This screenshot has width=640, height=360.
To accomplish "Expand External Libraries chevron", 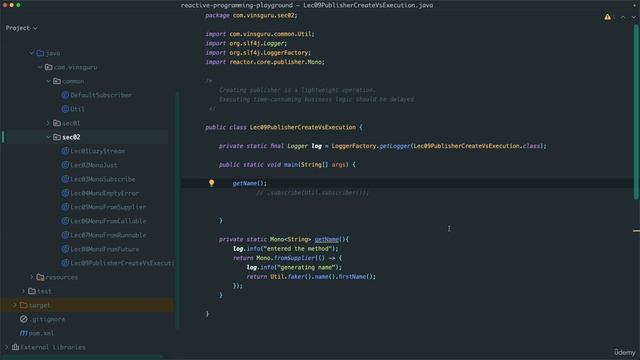I will [x=7, y=347].
